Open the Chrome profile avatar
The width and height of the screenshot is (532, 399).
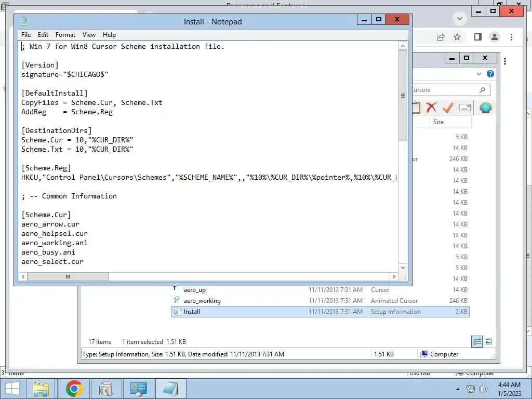(x=495, y=37)
